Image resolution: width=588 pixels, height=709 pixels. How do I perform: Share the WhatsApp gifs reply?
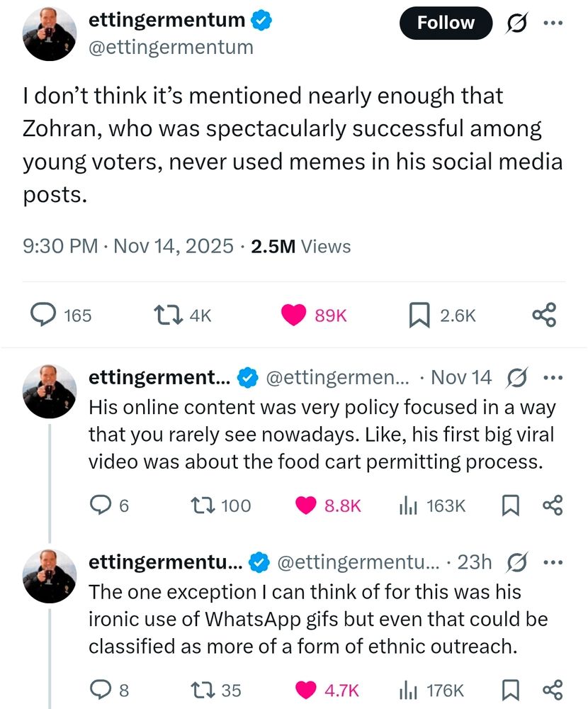[552, 689]
